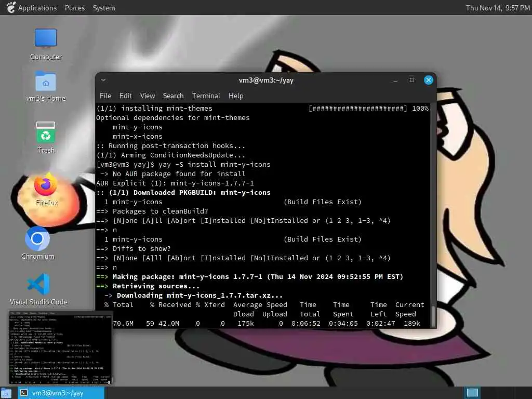Launch Chromium from the desktop
The width and height of the screenshot is (532, 399).
pyautogui.click(x=37, y=243)
